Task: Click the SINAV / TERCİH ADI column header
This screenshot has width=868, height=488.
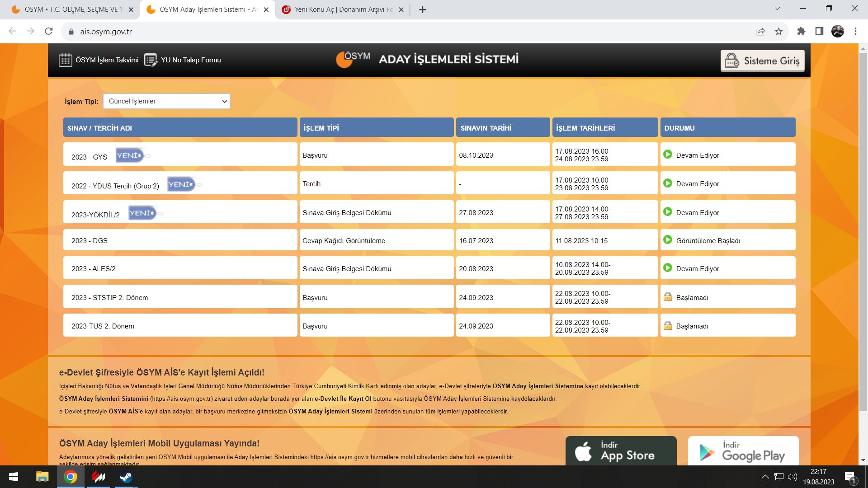Action: click(x=180, y=128)
